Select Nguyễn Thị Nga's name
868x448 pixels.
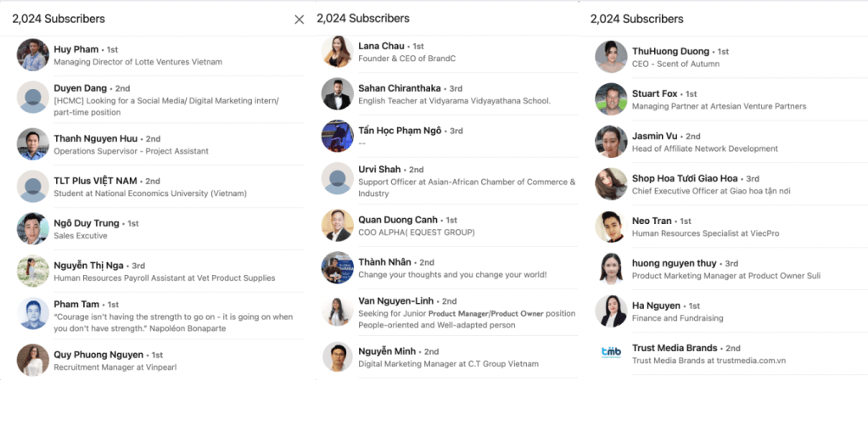pos(87,266)
